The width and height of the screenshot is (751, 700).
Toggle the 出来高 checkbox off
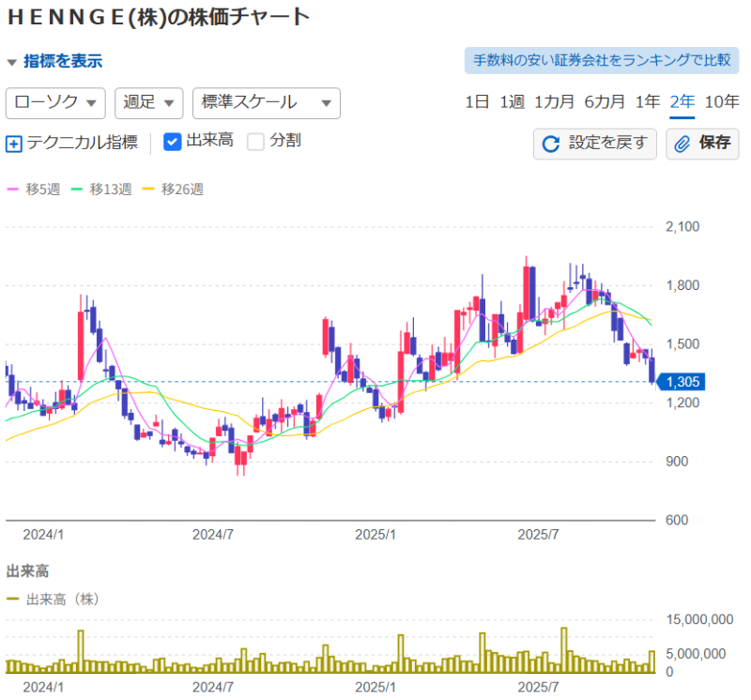[172, 142]
